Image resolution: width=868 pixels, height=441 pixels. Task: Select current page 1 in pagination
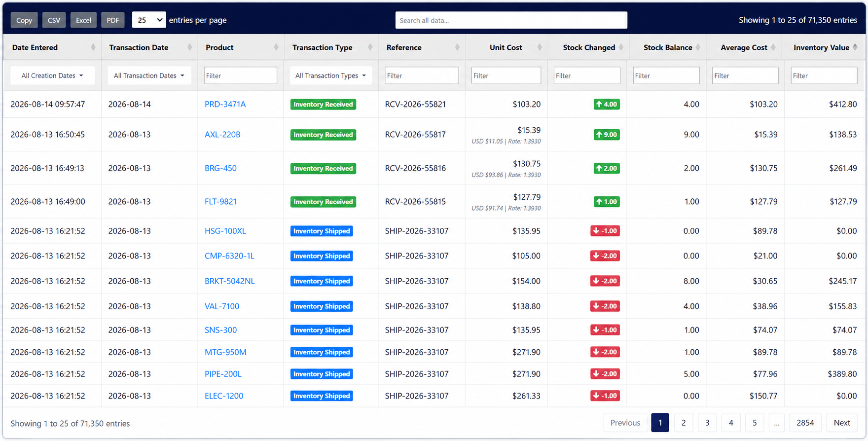(660, 423)
